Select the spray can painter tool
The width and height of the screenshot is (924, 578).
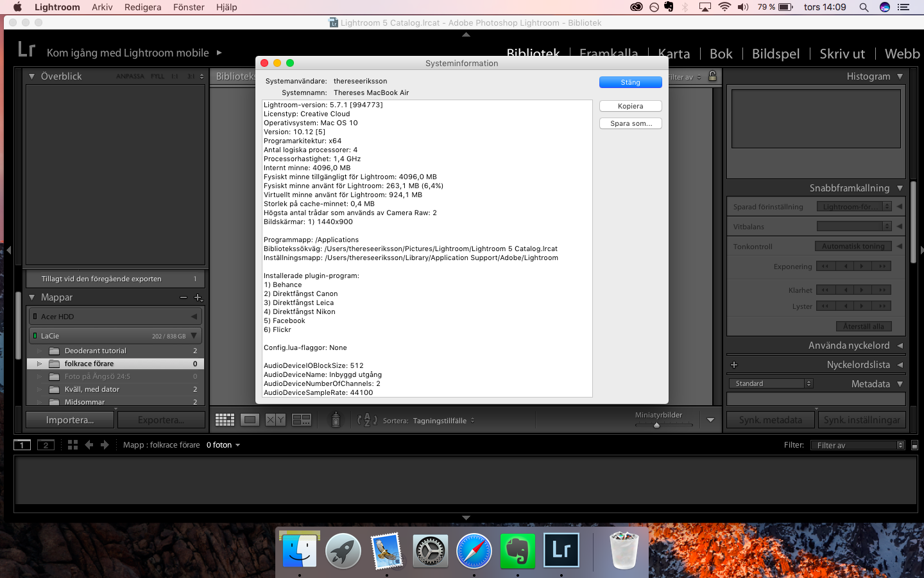click(x=336, y=420)
